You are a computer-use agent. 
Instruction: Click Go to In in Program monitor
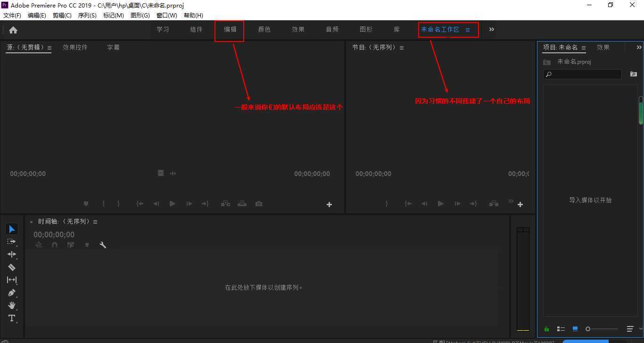pyautogui.click(x=408, y=204)
